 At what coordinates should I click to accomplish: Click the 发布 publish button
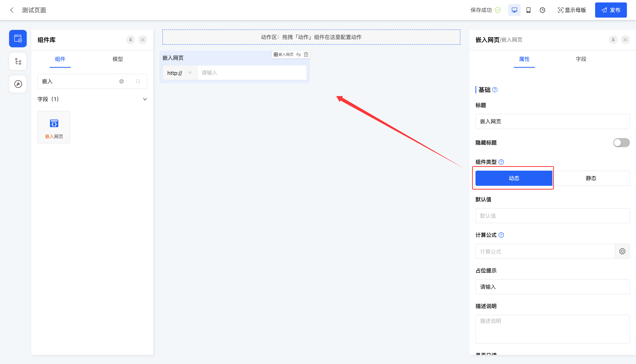tap(611, 10)
